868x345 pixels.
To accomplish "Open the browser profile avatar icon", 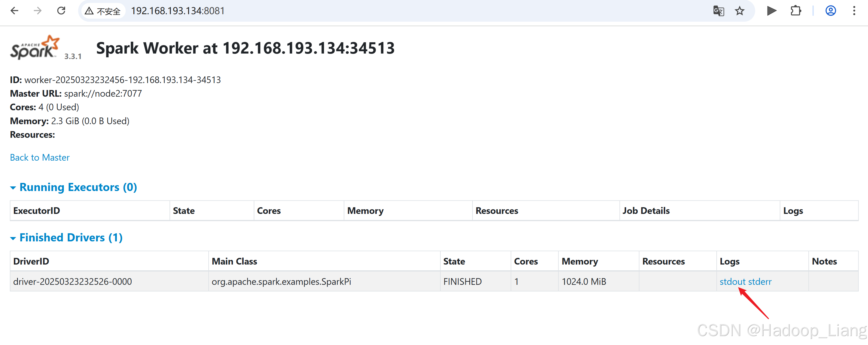I will pyautogui.click(x=831, y=11).
